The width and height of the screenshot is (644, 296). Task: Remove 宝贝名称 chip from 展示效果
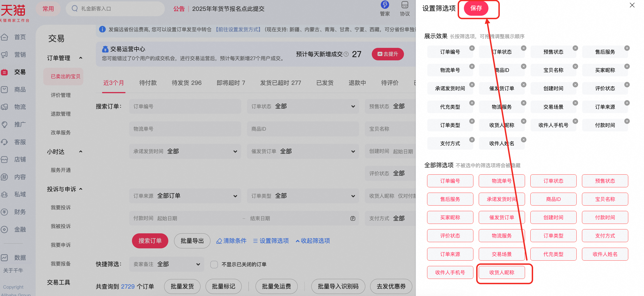575,66
